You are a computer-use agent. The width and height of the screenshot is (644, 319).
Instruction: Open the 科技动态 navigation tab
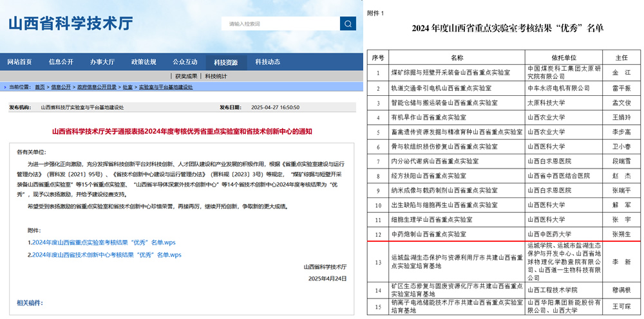[x=268, y=62]
